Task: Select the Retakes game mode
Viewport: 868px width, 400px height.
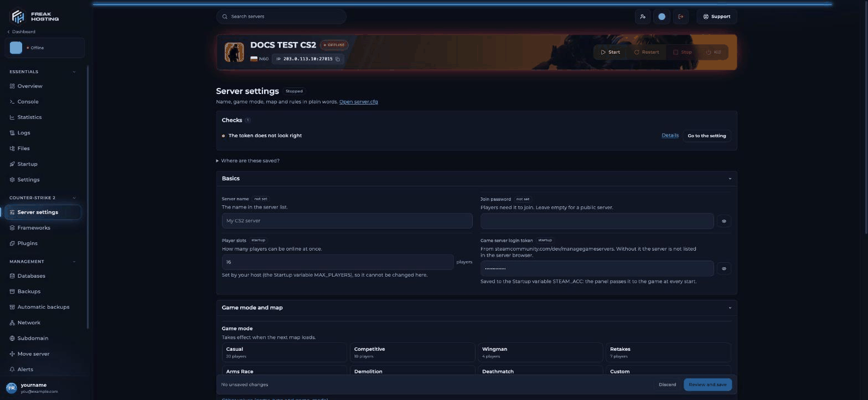Action: [668, 352]
